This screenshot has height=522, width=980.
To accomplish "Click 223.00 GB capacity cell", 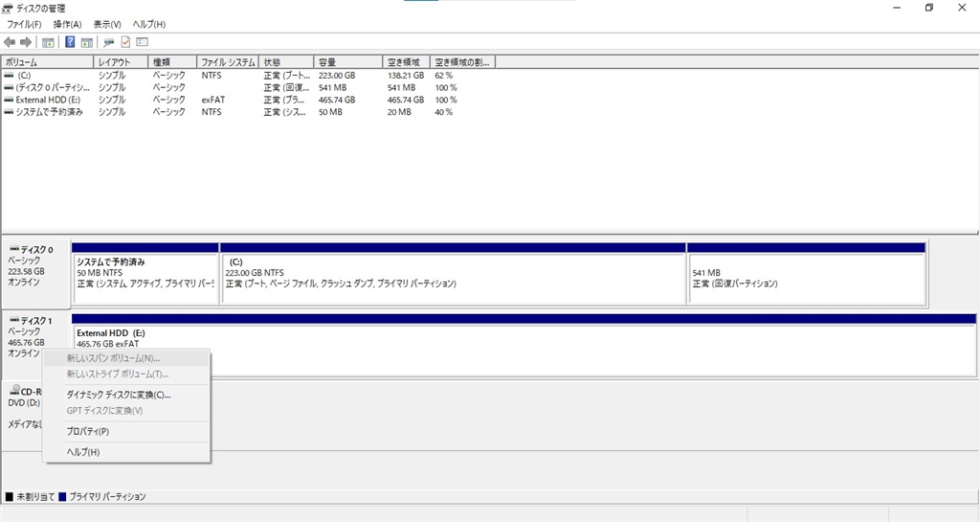I will click(337, 75).
